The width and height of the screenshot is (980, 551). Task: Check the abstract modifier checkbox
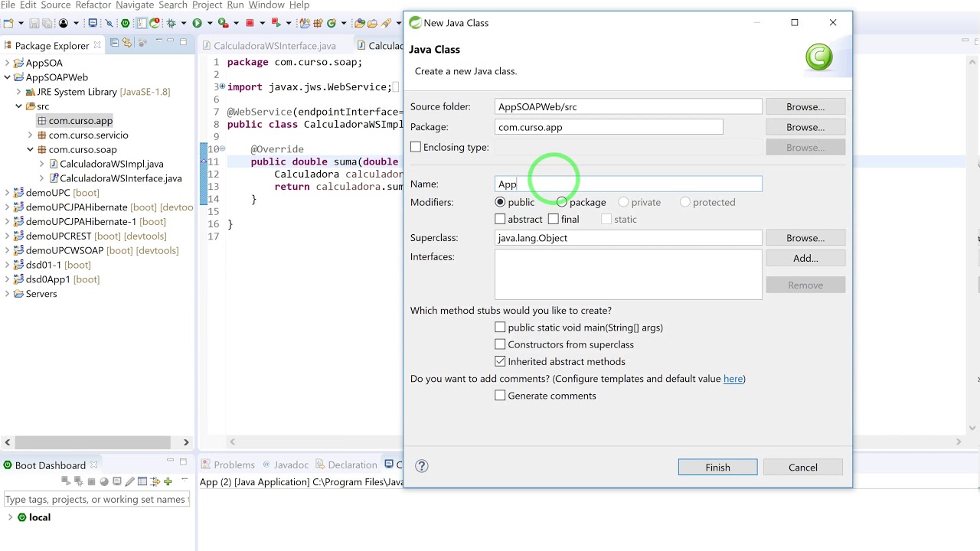[500, 219]
